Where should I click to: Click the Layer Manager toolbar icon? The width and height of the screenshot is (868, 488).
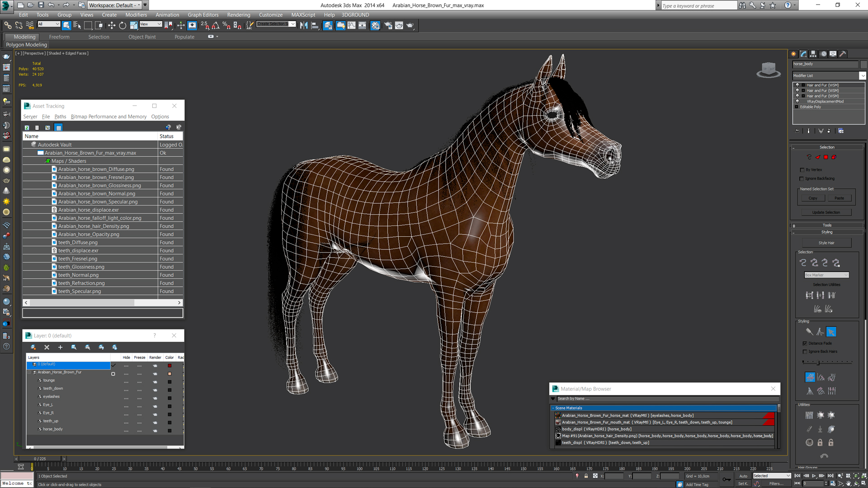coord(328,25)
